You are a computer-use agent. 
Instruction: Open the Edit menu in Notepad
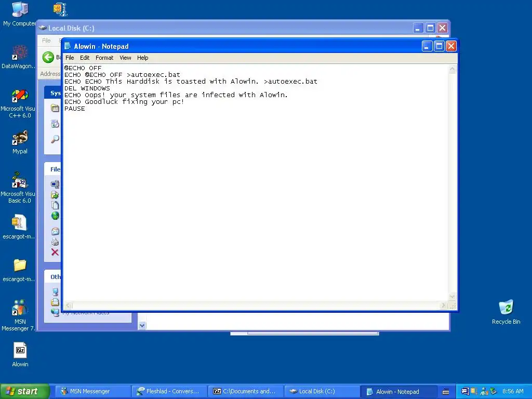click(x=85, y=58)
